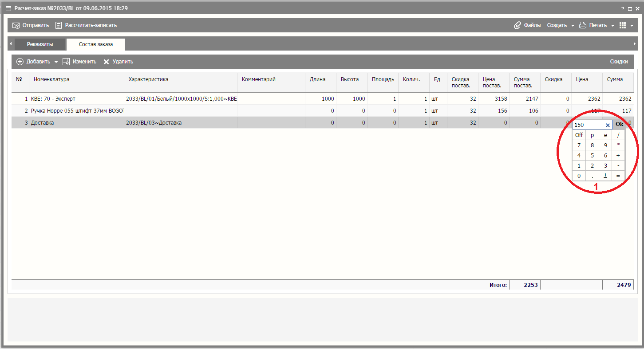
Task: Click digit 5 on the calculator
Action: [x=592, y=155]
